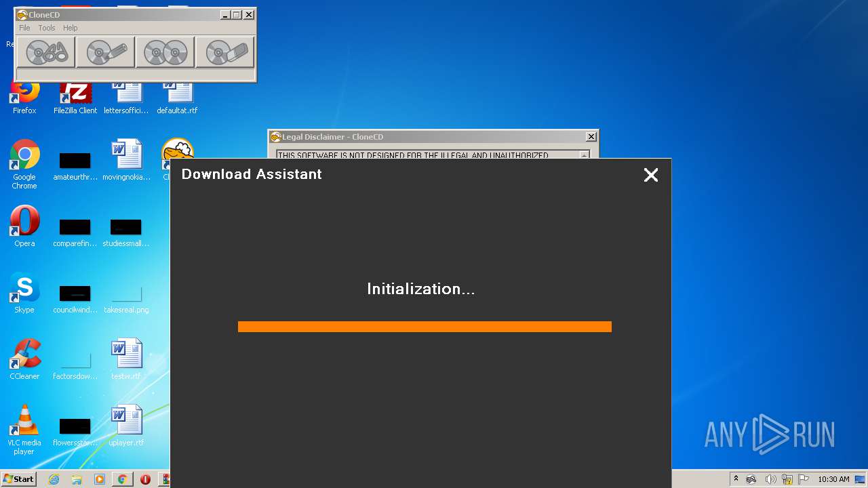Minimize the CloneCD window

click(x=224, y=14)
